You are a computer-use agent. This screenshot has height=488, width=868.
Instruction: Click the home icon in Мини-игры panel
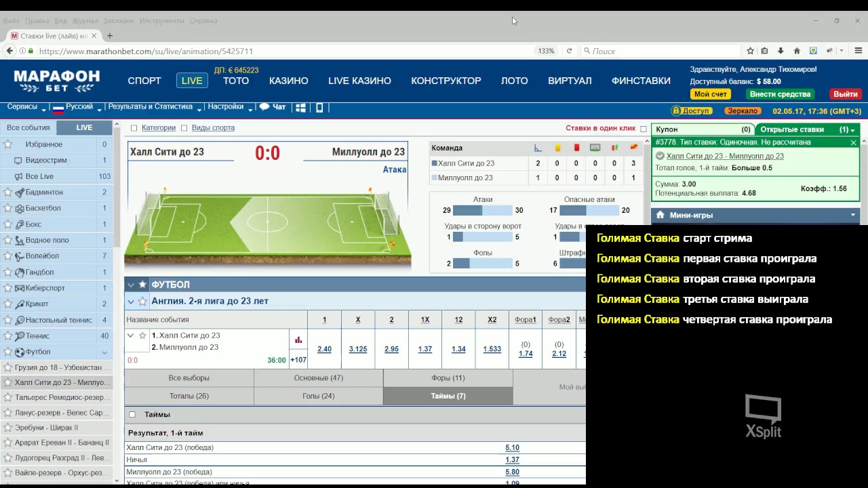click(660, 215)
